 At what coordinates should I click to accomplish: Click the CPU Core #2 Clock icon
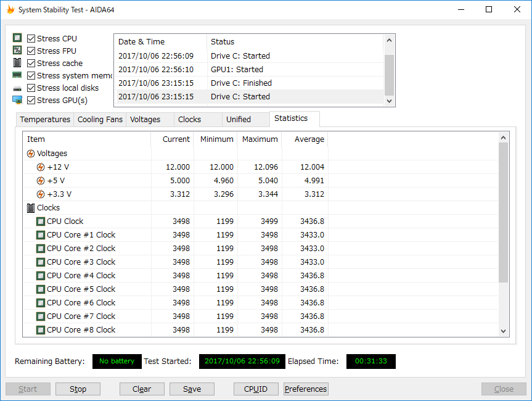coord(40,249)
